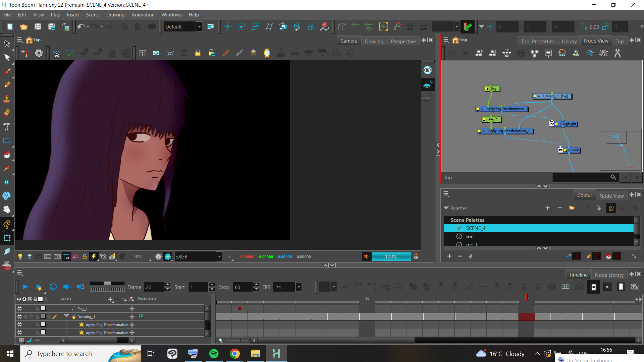
Task: Select the Brush tool
Action: click(x=7, y=71)
